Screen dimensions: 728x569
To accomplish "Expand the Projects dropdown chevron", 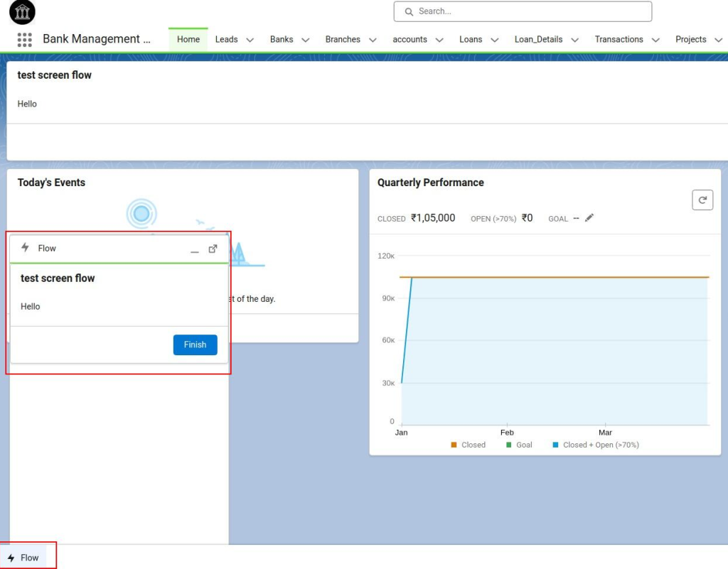I will pos(718,40).
